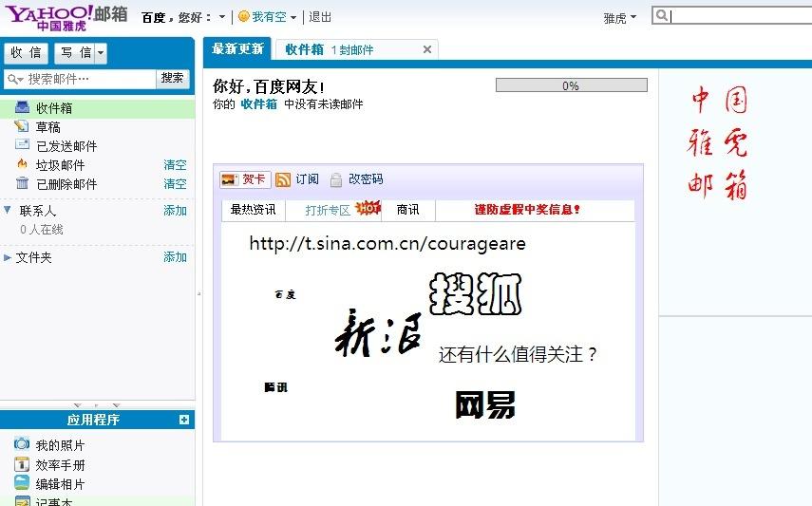The width and height of the screenshot is (812, 506).
Task: Open My Photos camera icon
Action: click(x=22, y=444)
